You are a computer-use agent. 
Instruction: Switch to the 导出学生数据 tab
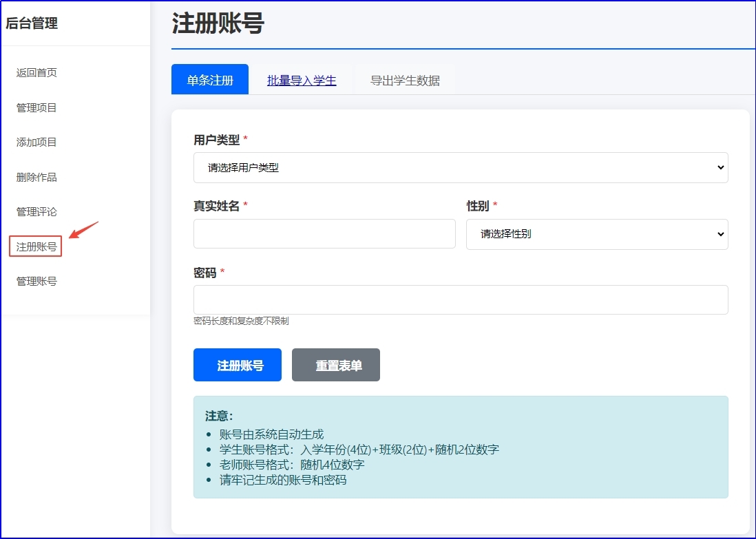[405, 81]
